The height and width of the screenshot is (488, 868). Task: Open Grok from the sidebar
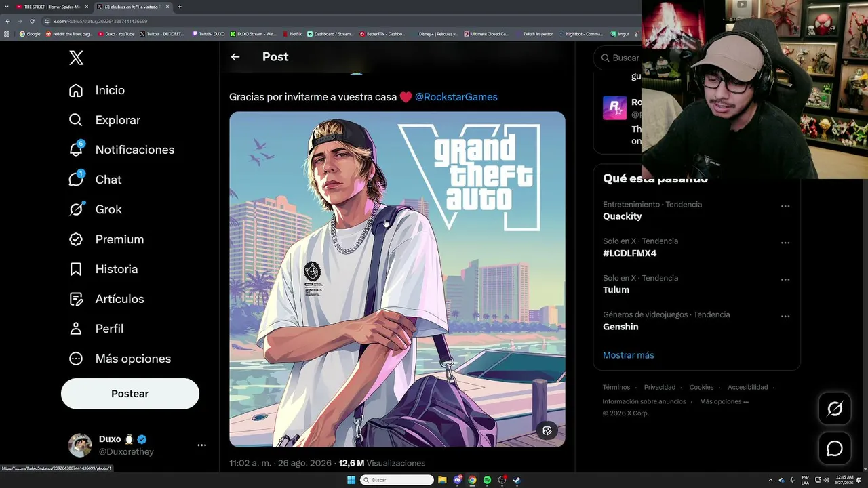click(95, 209)
